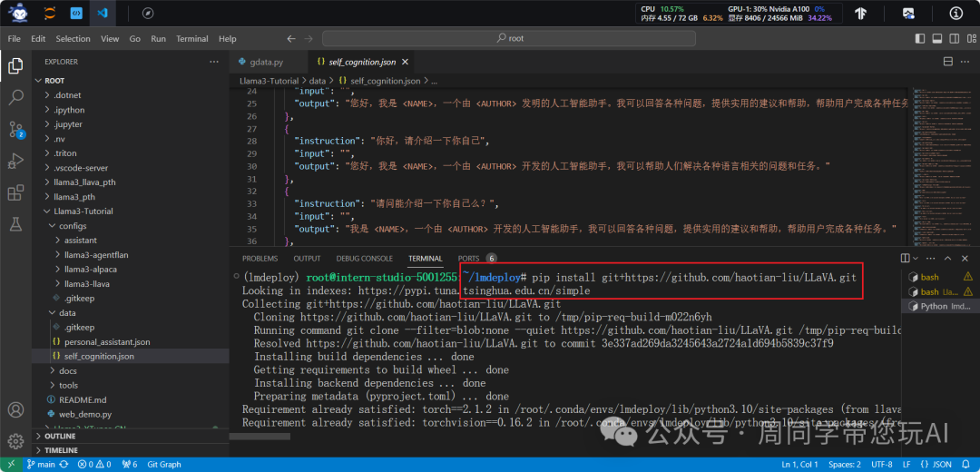Click Spaces: 2 indentation setting

point(845,465)
